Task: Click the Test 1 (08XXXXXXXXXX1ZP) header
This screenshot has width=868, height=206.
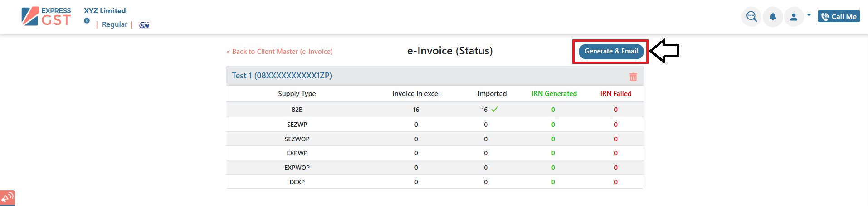Action: [282, 76]
